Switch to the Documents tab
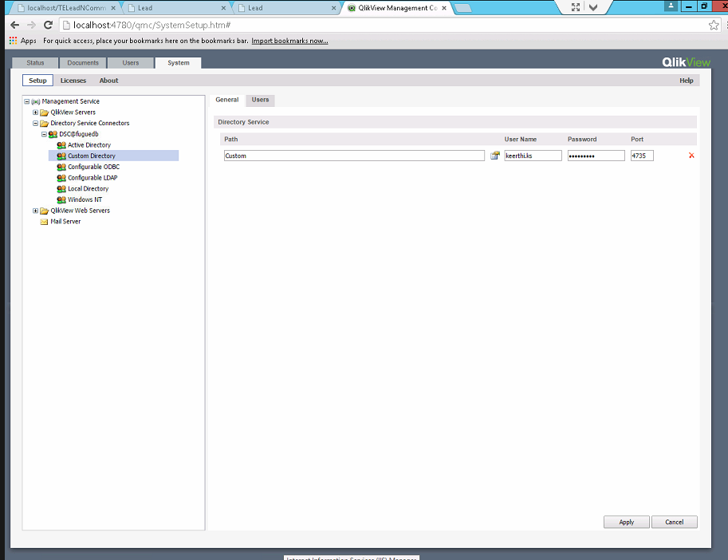This screenshot has height=560, width=728. (83, 63)
